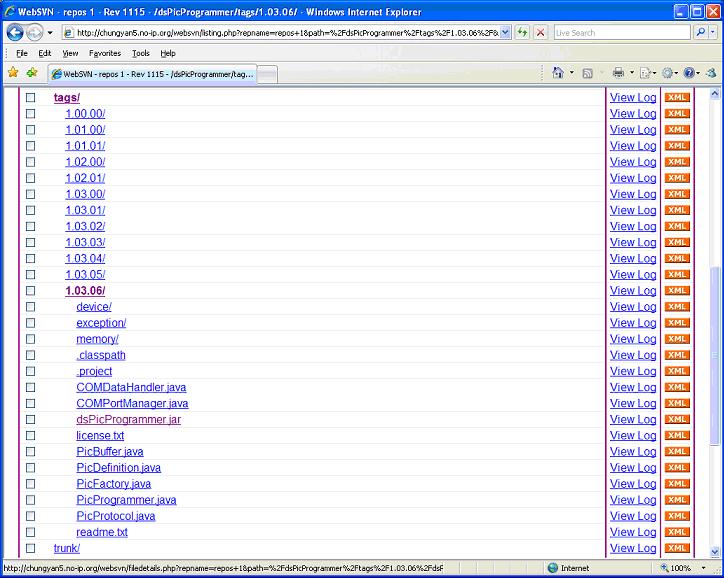Check the box next to 1.03.06/

30,290
